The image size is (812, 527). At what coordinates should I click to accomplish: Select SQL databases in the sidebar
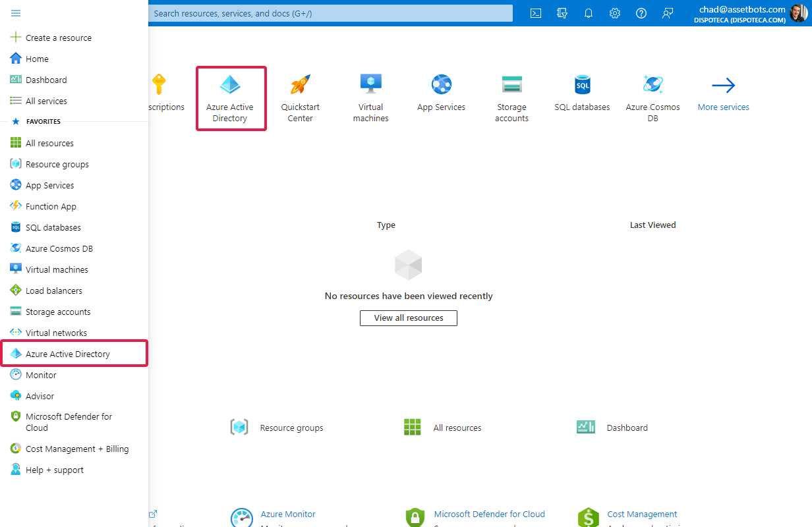coord(74,227)
